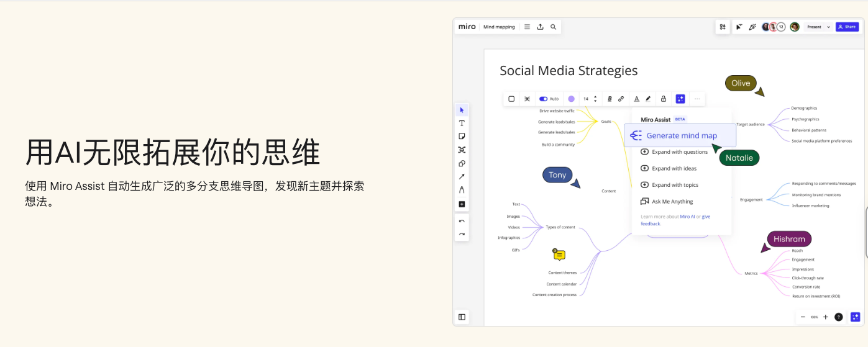This screenshot has width=868, height=347.
Task: Select the Target audience node
Action: (x=751, y=124)
